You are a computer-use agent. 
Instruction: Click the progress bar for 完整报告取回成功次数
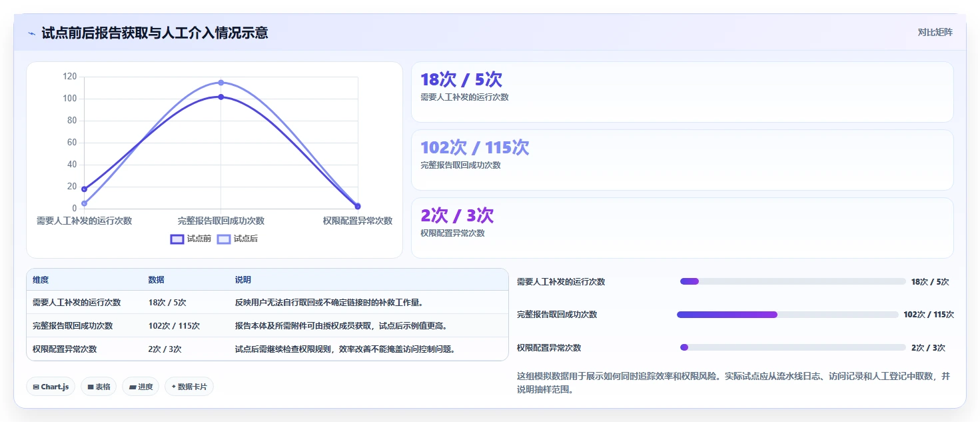(x=787, y=315)
